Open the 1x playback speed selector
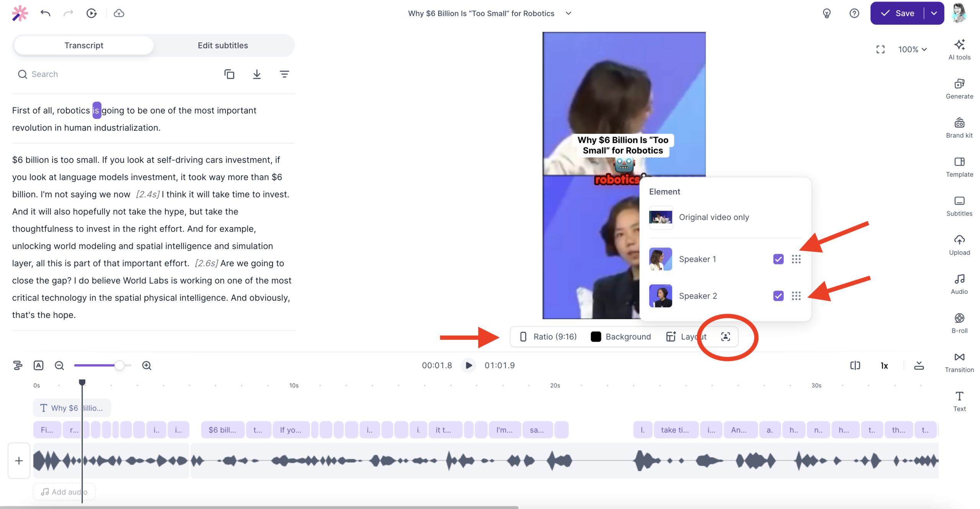The width and height of the screenshot is (980, 509). [884, 365]
